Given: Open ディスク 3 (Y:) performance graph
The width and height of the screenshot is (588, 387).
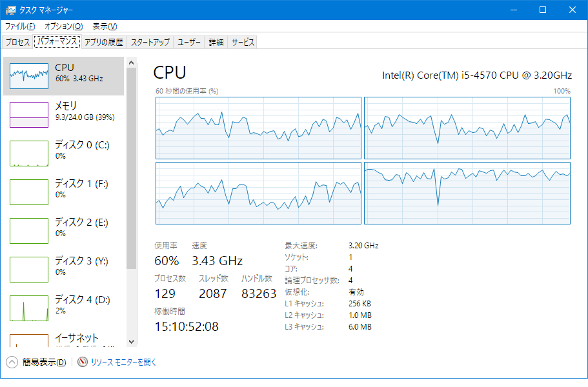Looking at the screenshot, I should [x=29, y=270].
